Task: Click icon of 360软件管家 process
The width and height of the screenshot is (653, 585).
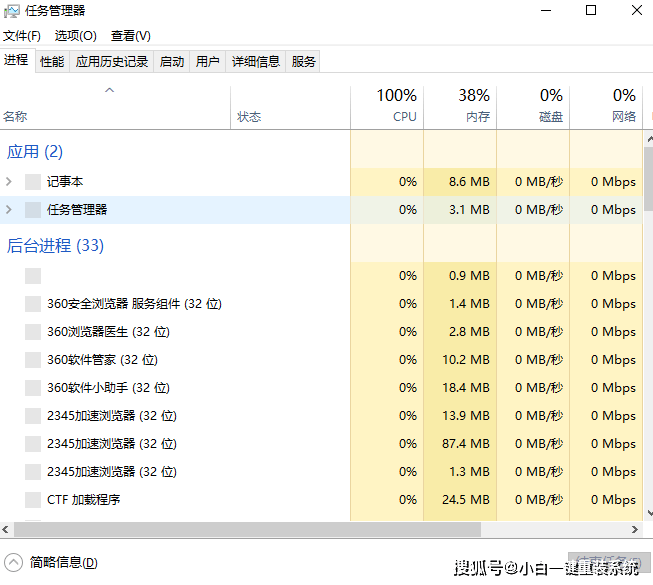Action: [33, 360]
